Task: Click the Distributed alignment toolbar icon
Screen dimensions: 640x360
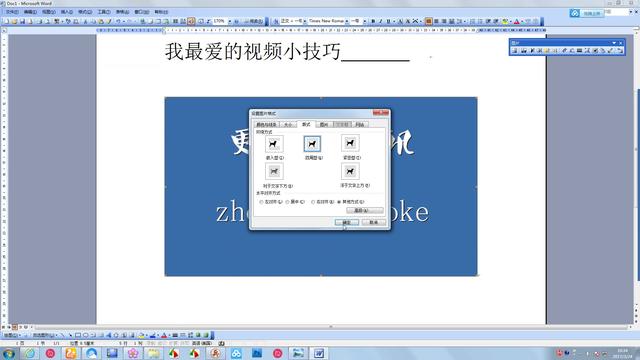Action: pos(452,21)
